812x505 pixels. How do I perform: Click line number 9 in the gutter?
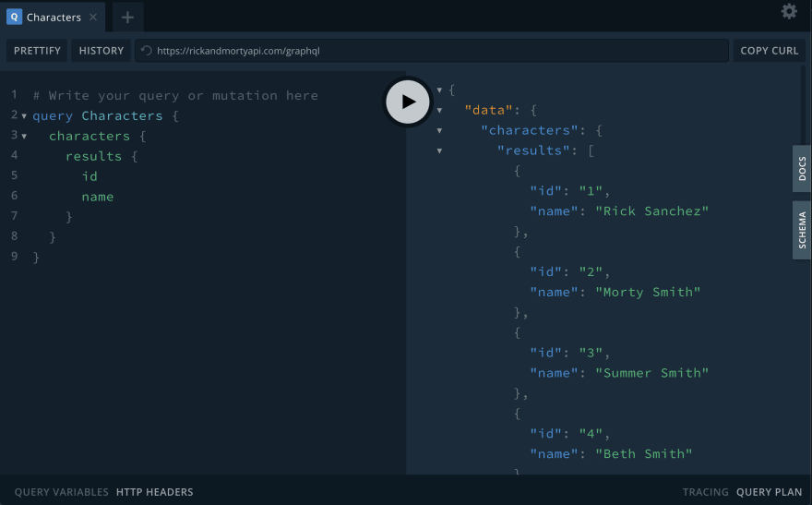click(x=15, y=257)
